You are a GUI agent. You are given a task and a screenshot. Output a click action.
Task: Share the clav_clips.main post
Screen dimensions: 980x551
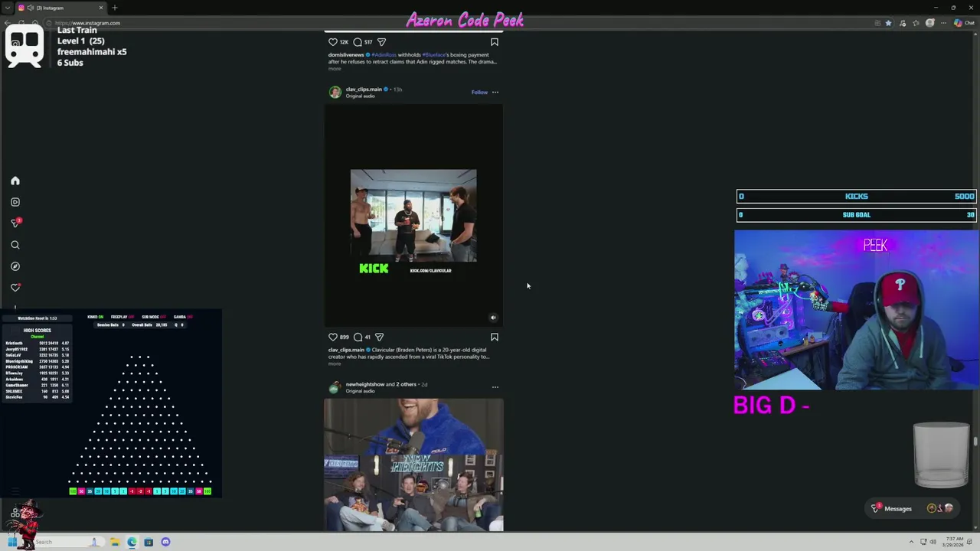pyautogui.click(x=379, y=337)
